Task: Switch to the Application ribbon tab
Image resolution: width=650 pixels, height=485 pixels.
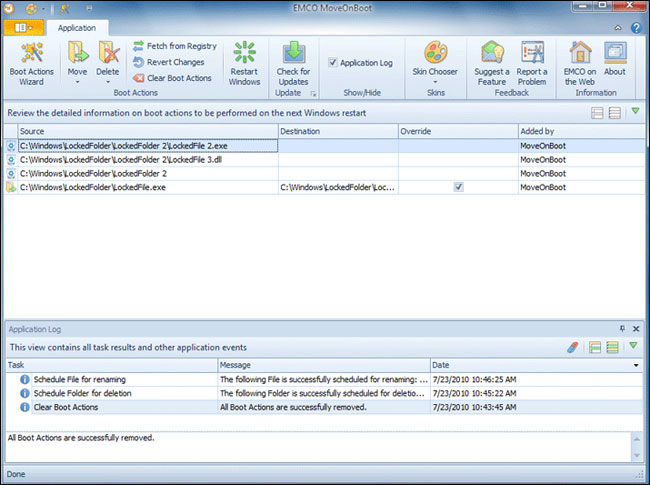Action: (x=79, y=30)
